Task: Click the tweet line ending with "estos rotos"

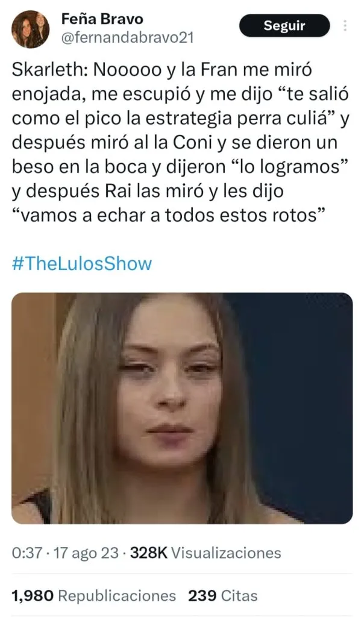Action: [x=169, y=215]
